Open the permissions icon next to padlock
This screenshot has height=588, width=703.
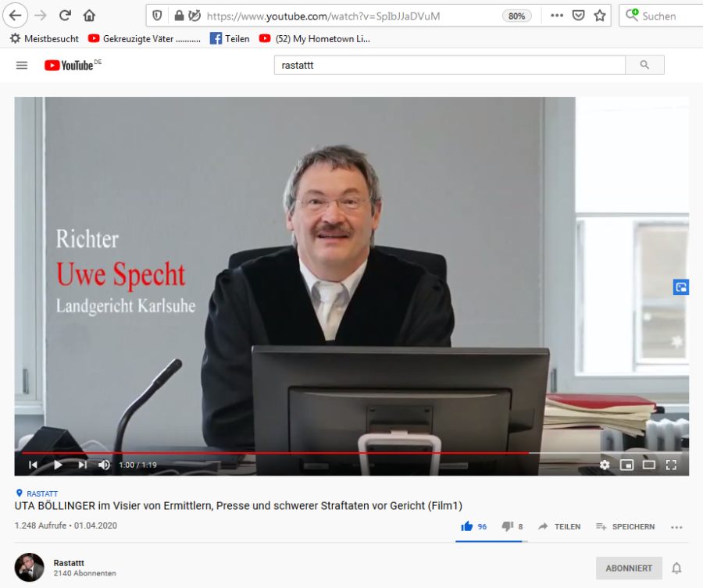point(194,16)
